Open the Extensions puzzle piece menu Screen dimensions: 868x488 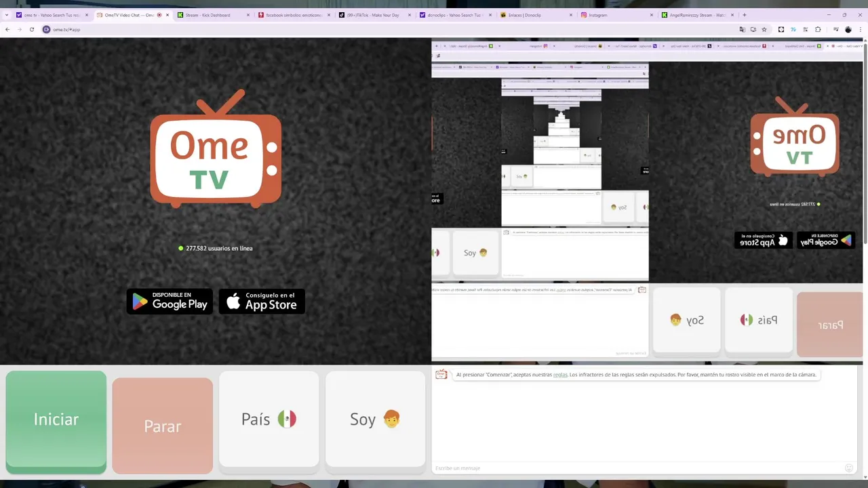click(818, 29)
